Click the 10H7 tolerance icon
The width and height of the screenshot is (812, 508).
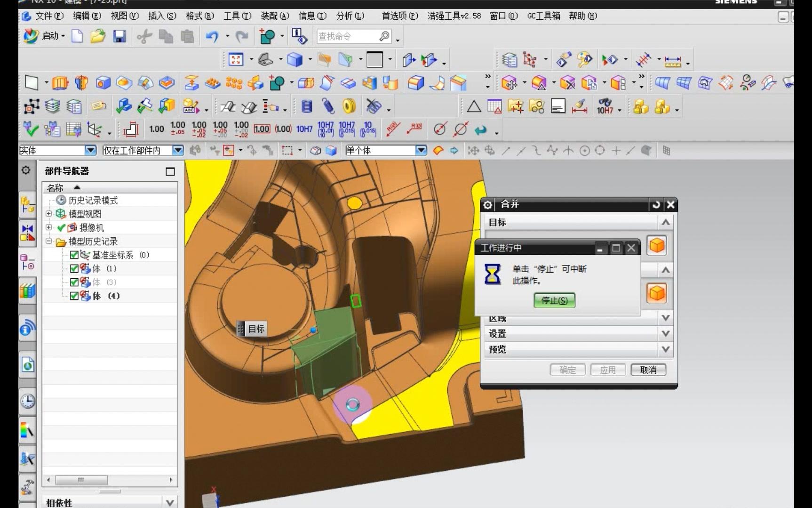304,129
